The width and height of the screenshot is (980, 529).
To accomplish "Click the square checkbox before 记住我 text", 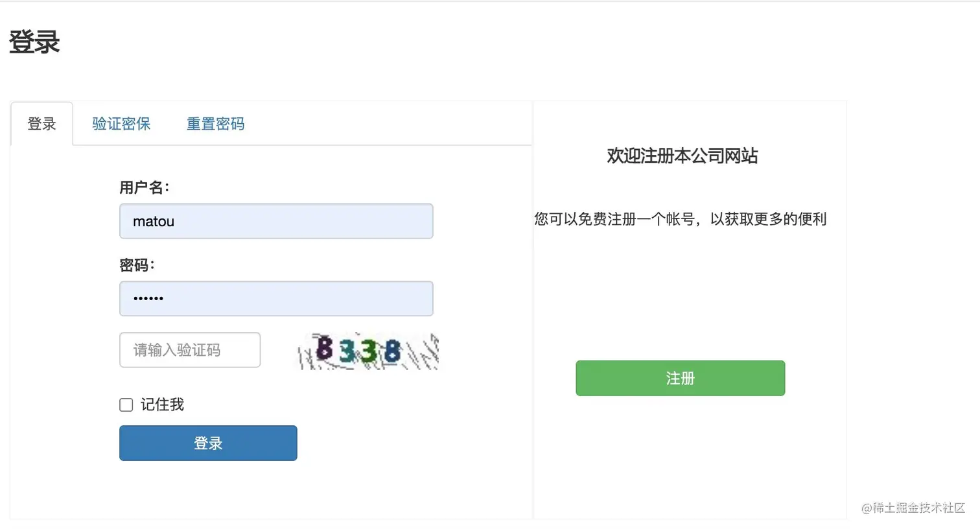I will 125,405.
